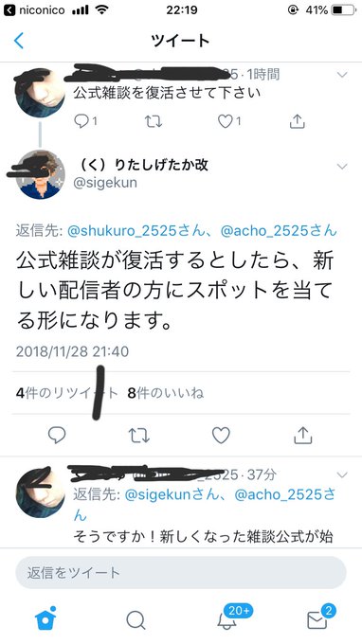362x644 pixels.
Task: Open the Home tab
Action: [45, 618]
